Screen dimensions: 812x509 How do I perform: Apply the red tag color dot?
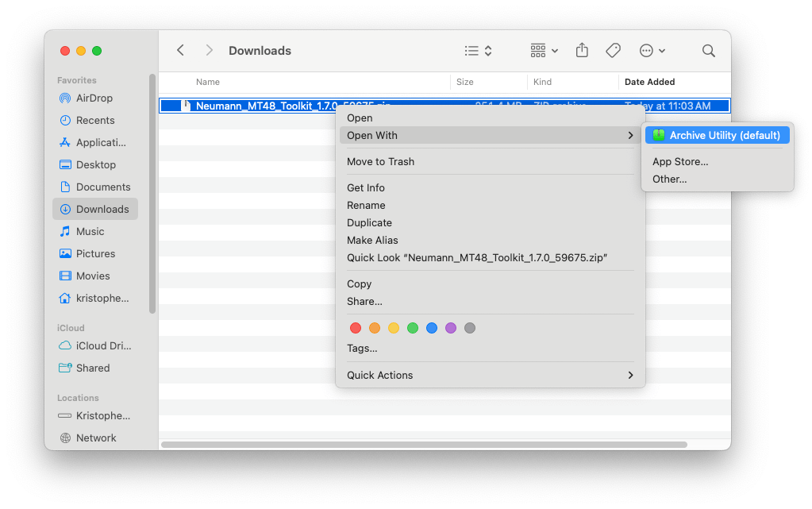356,328
